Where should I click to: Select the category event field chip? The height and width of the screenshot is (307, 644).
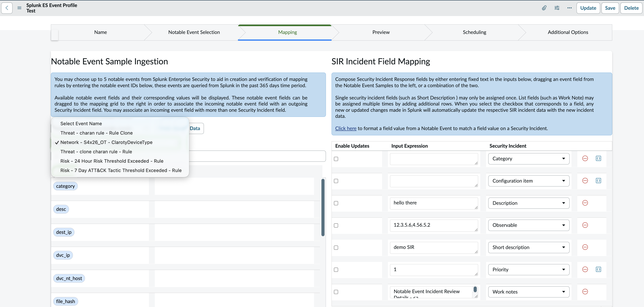click(x=65, y=186)
